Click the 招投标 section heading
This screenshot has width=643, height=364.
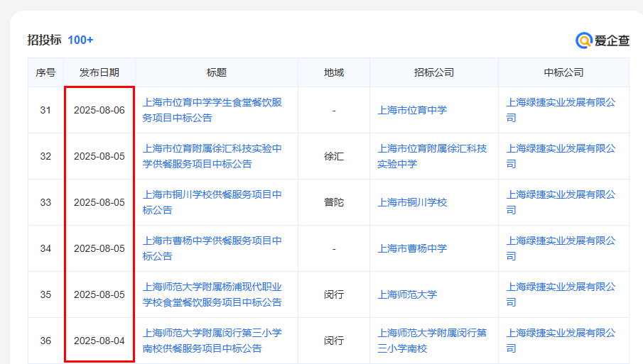pyautogui.click(x=44, y=40)
